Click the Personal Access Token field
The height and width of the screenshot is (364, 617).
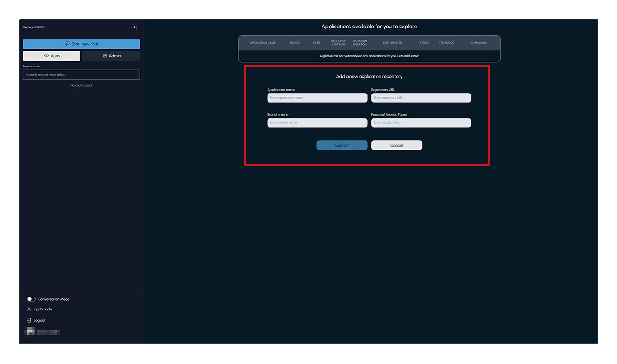(421, 123)
